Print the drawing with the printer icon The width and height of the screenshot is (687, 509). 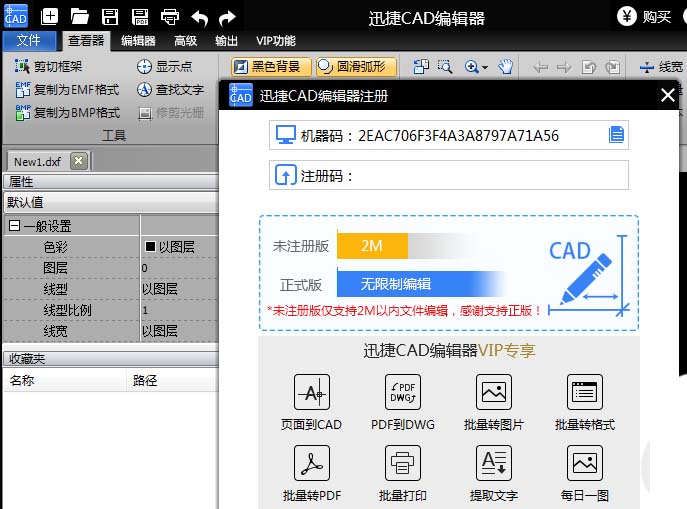coord(170,17)
